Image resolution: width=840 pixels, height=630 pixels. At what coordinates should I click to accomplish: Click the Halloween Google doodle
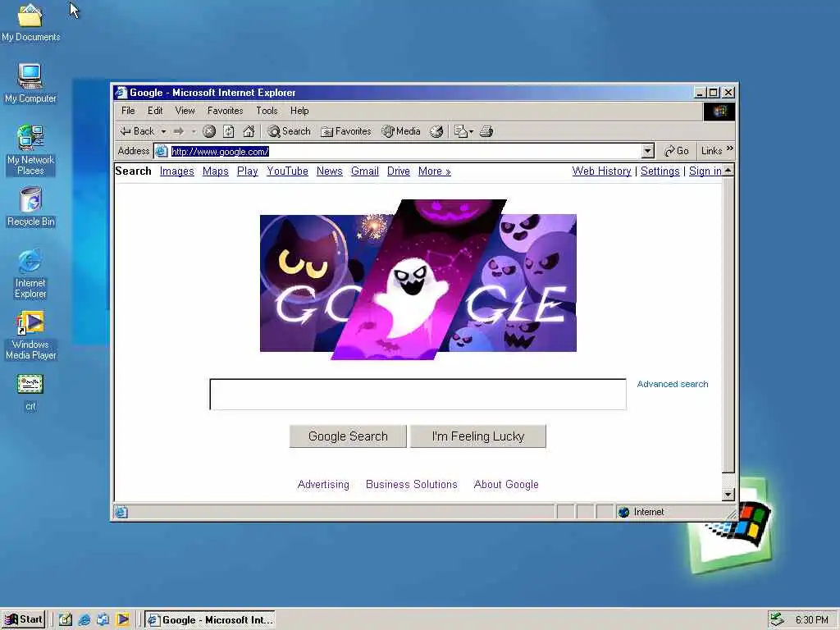click(418, 280)
